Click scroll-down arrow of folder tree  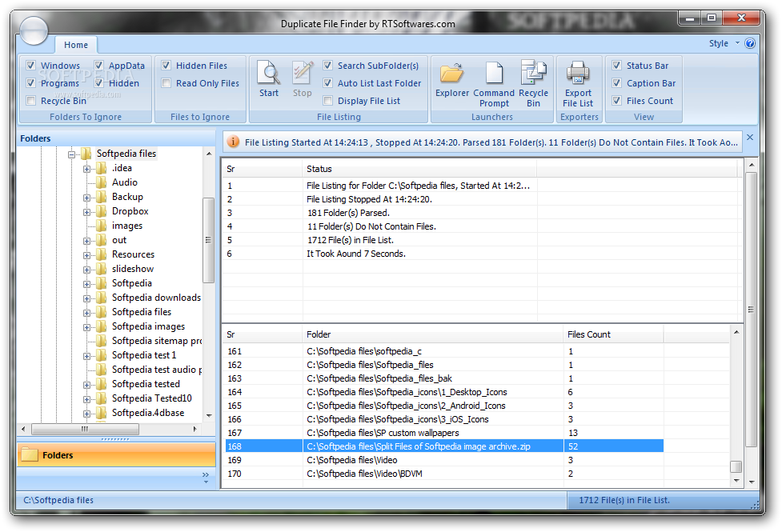[209, 415]
